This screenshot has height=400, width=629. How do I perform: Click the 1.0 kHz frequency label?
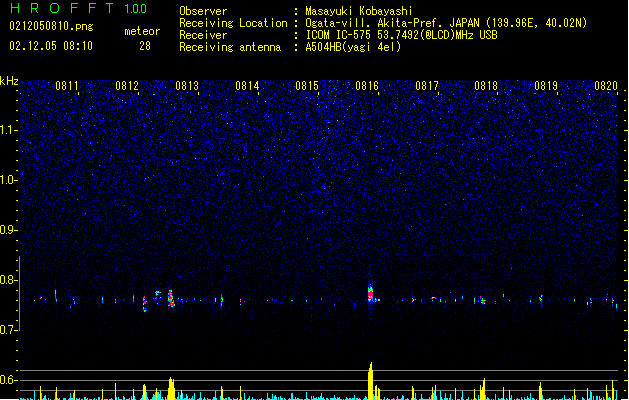[x=8, y=180]
